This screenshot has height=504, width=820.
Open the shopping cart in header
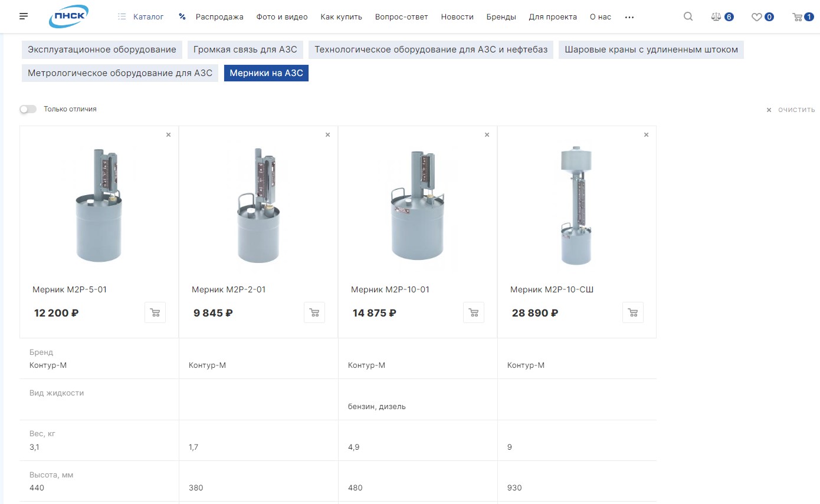coord(803,17)
